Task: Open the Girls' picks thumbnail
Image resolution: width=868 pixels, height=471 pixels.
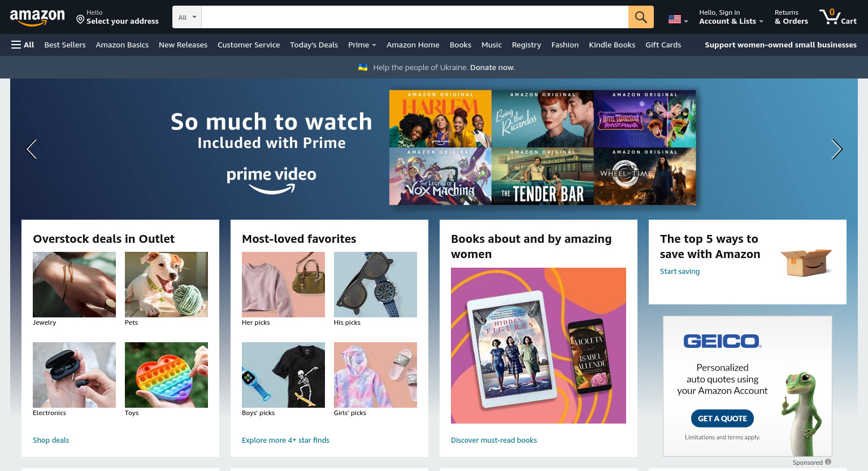Action: [375, 375]
